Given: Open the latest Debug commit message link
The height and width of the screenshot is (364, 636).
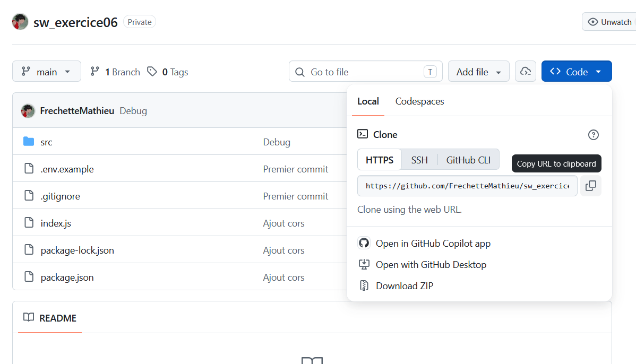Looking at the screenshot, I should click(133, 111).
